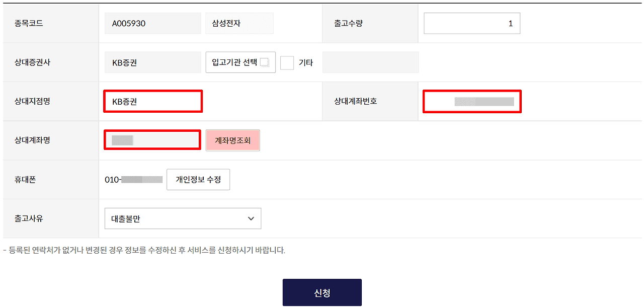Click the 개인정보 수정 button

(x=198, y=180)
